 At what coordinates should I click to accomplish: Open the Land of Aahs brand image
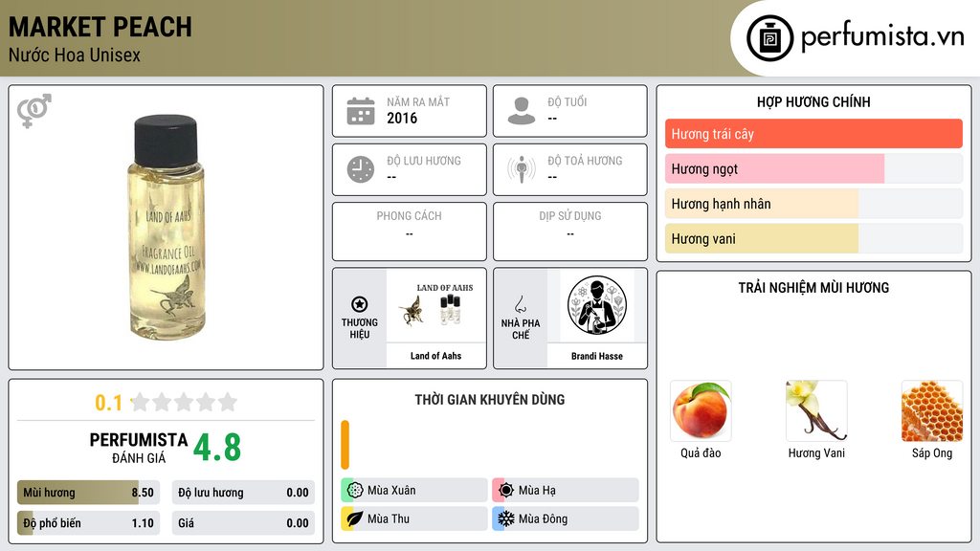(436, 305)
